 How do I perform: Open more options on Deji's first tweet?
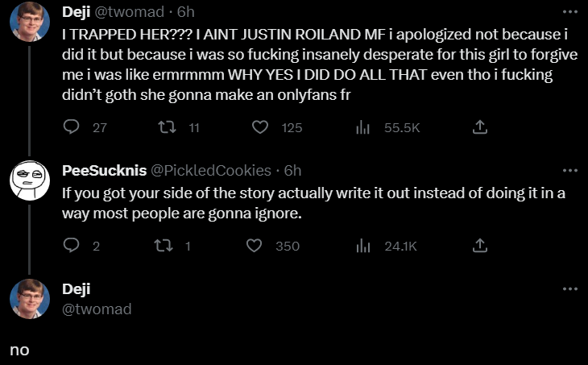(x=570, y=12)
